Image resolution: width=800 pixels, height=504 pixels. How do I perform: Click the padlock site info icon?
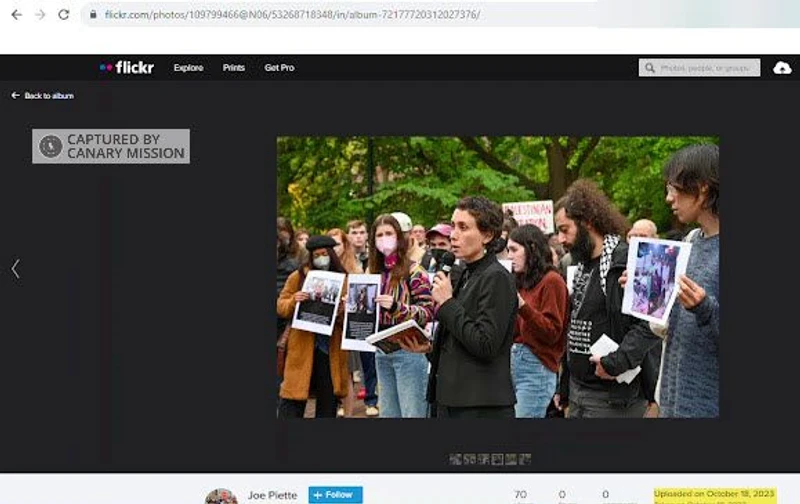click(92, 15)
